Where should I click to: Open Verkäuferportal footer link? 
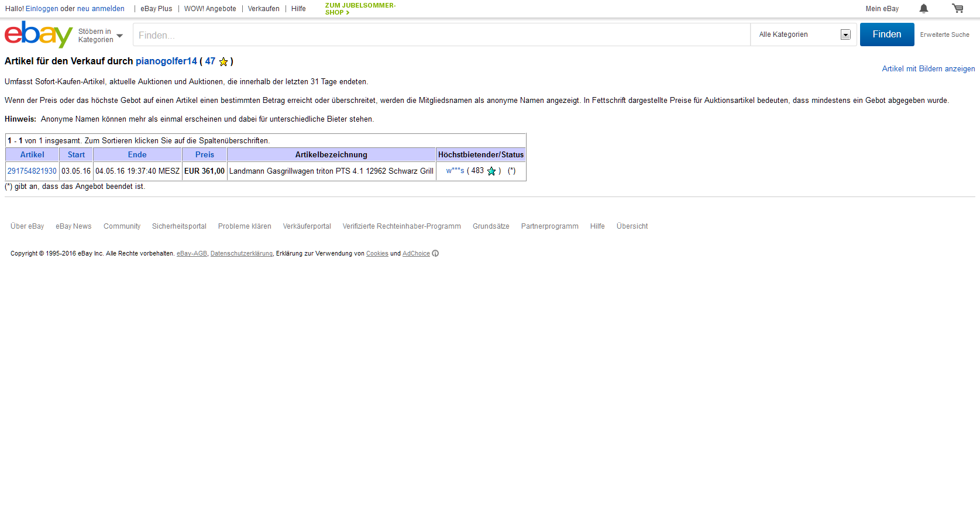[x=307, y=226]
